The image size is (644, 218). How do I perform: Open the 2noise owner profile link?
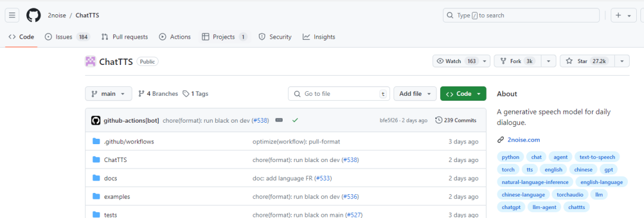[57, 15]
